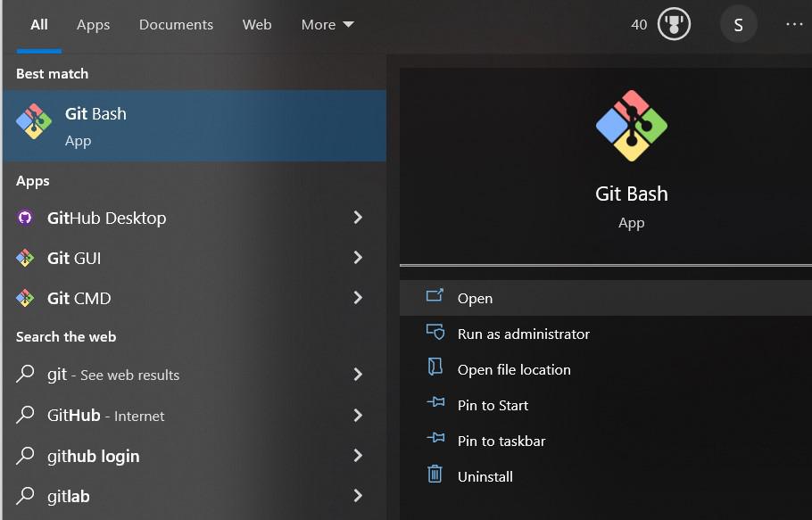Search the web for 'GitHub - Internet'
Viewport: 812px width, 520px height.
[195, 415]
